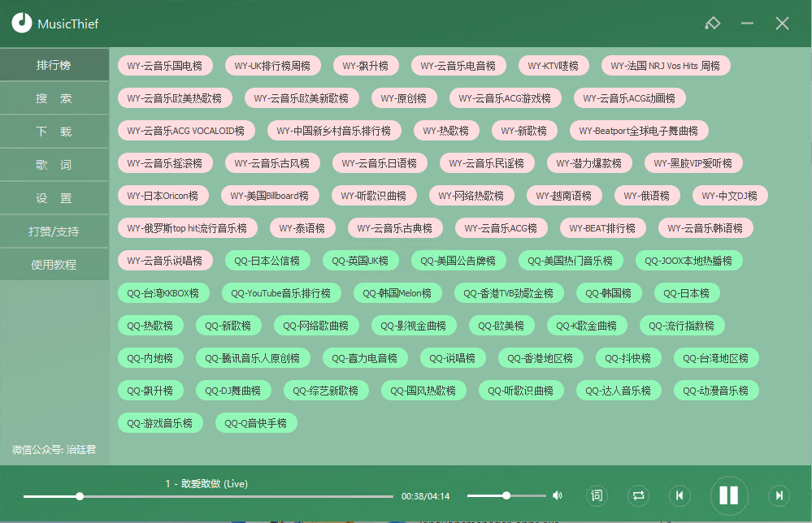
Task: Skip to previous track
Action: point(680,495)
